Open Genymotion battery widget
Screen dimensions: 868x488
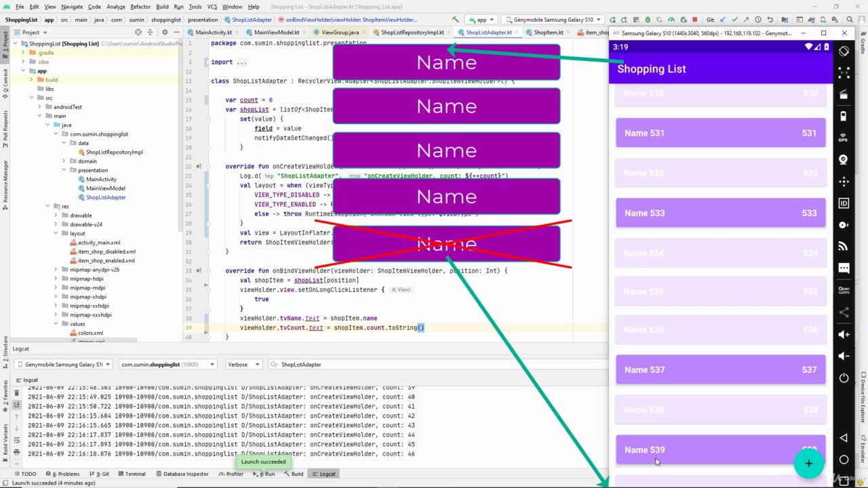coord(844,116)
